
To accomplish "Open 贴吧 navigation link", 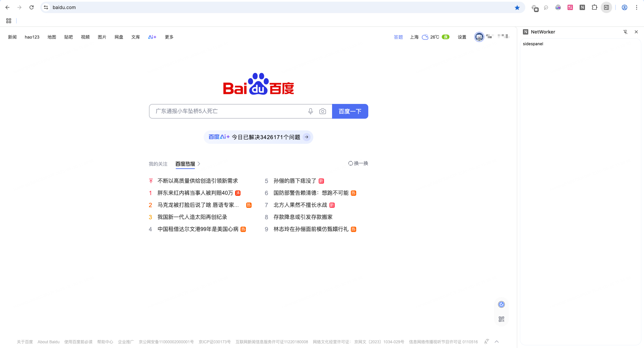I will click(68, 37).
